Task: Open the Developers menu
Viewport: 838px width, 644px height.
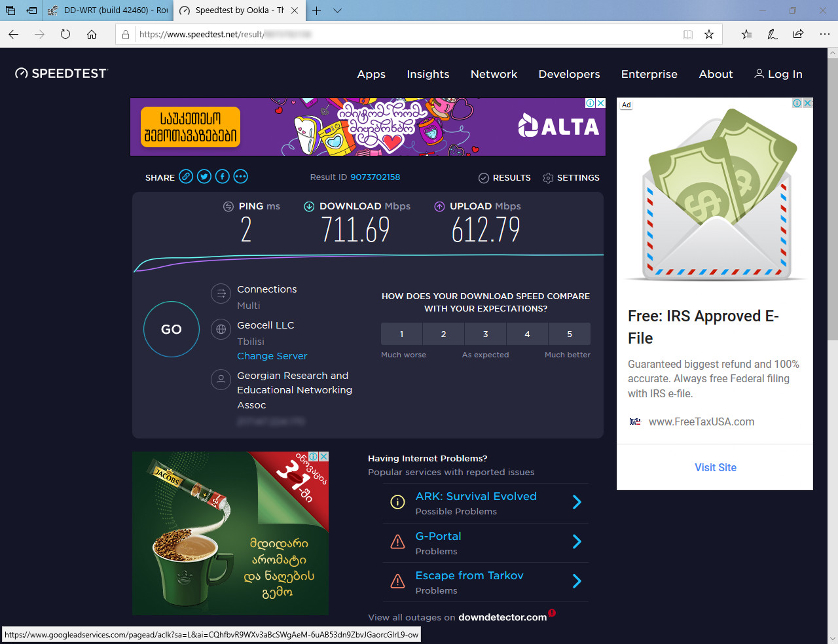Action: pos(569,74)
